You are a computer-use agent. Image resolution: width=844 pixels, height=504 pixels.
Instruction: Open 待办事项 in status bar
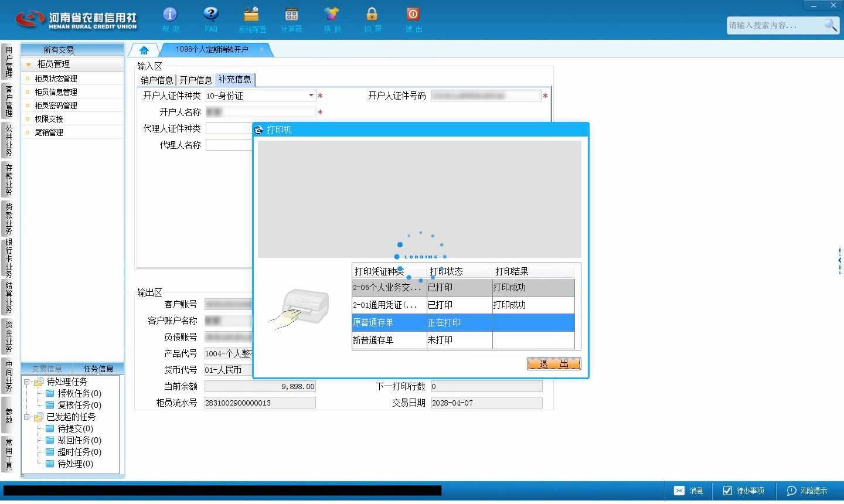[743, 491]
